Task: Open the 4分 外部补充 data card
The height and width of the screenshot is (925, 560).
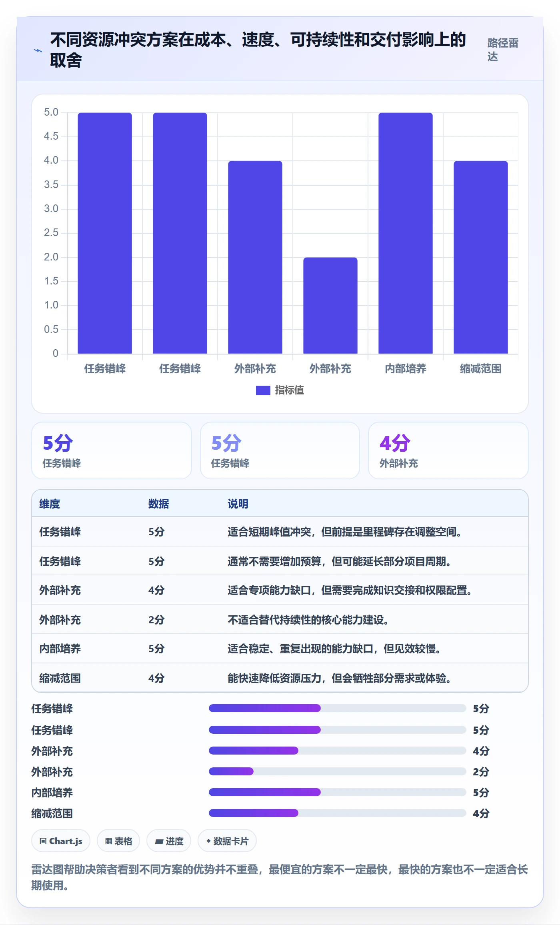Action: 448,450
